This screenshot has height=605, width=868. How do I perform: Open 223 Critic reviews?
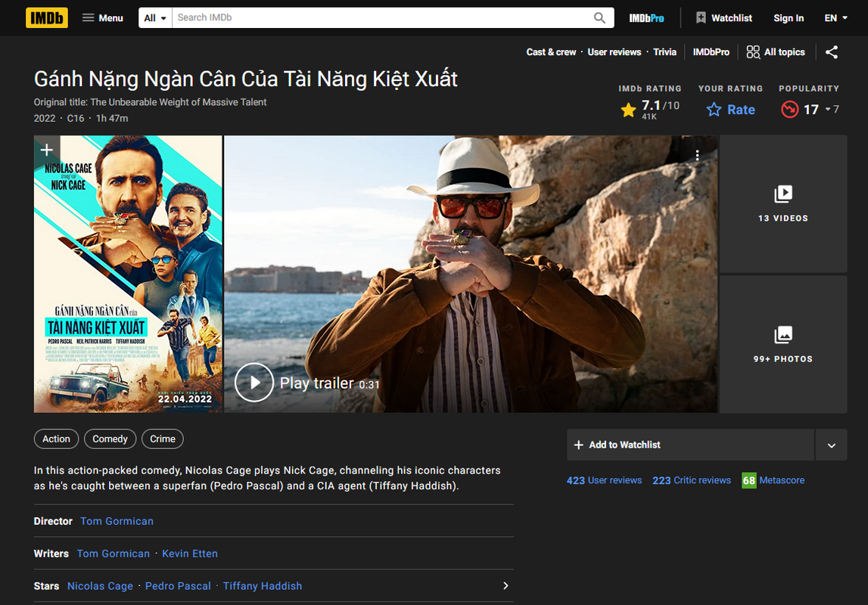pyautogui.click(x=692, y=480)
